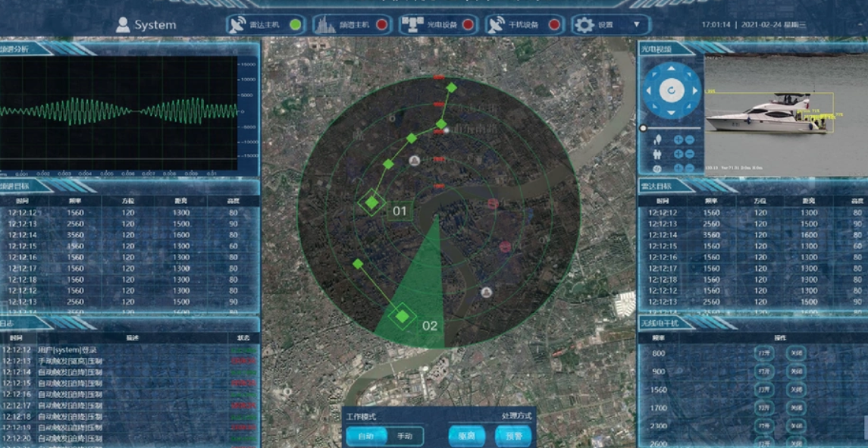868x448 pixels.
Task: Click the settings gear icon
Action: tap(584, 25)
